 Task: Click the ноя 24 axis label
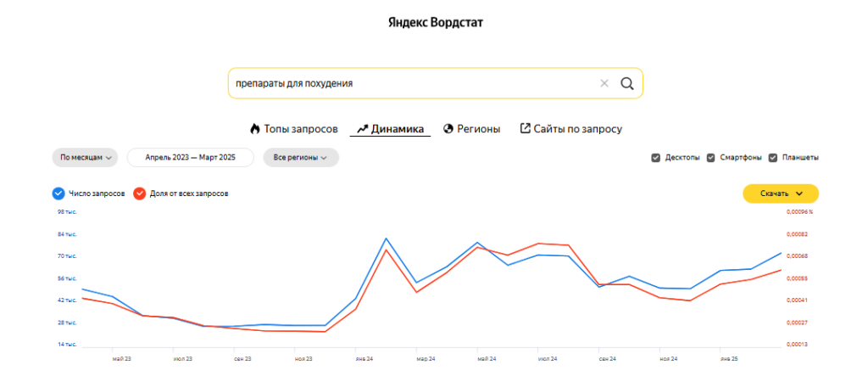(668, 359)
